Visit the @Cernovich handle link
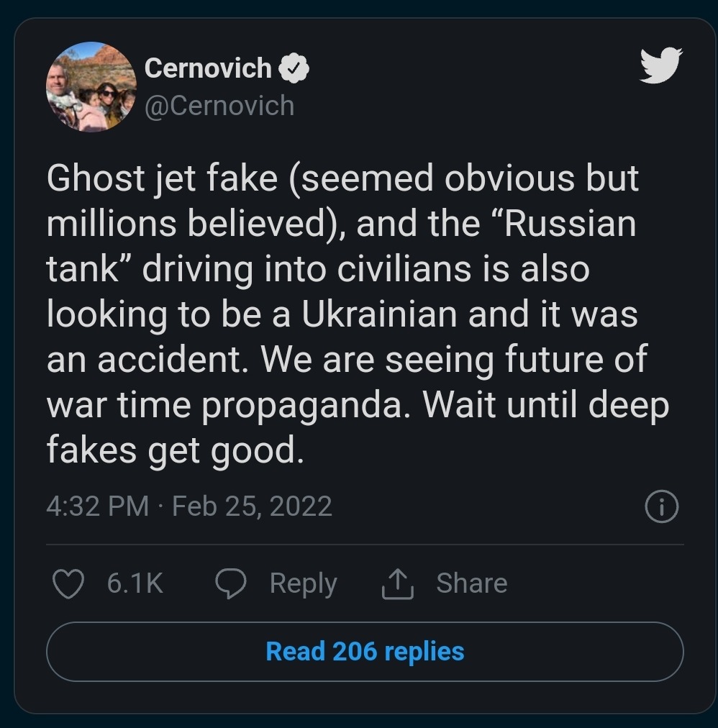The height and width of the screenshot is (728, 718). coord(219,106)
